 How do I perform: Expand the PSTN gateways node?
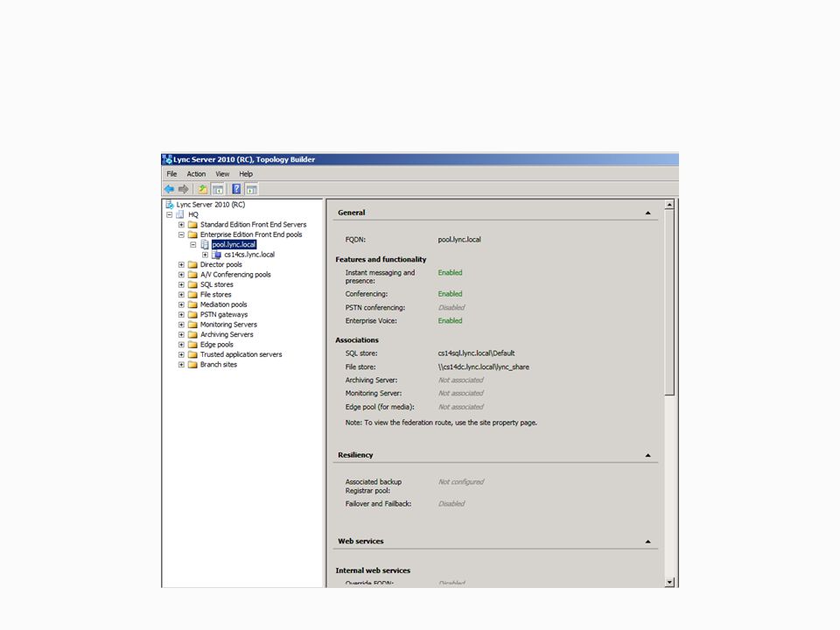[x=181, y=314]
